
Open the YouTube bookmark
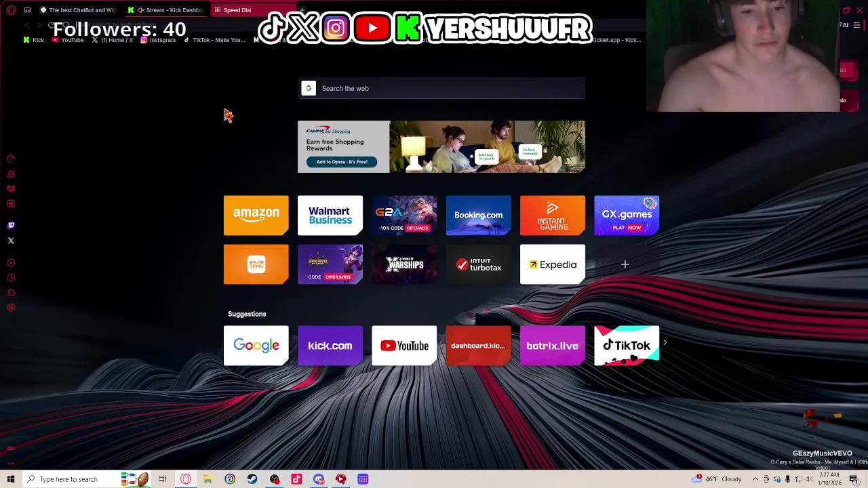pyautogui.click(x=68, y=40)
